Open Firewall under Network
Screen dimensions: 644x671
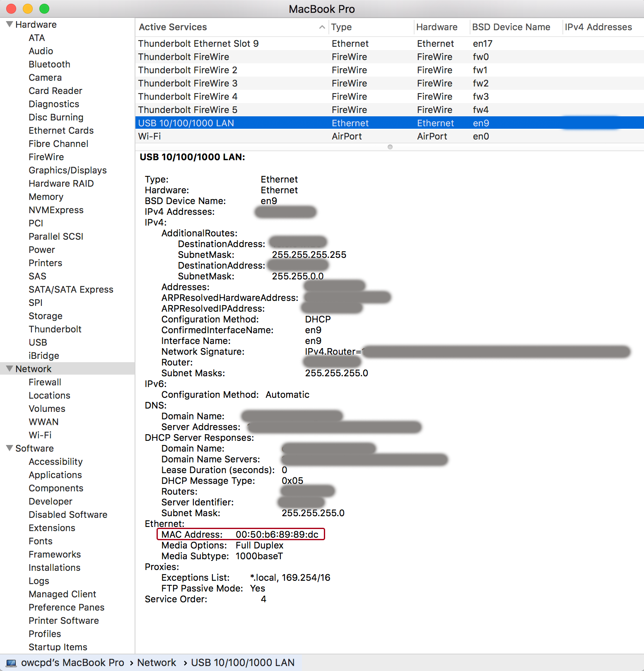pos(45,382)
